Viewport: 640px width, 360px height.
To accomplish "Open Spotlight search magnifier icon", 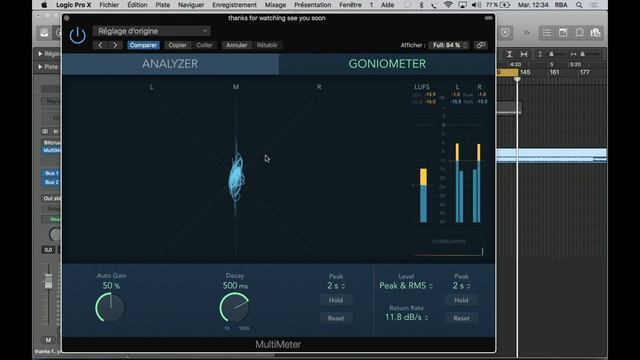I will pos(579,5).
